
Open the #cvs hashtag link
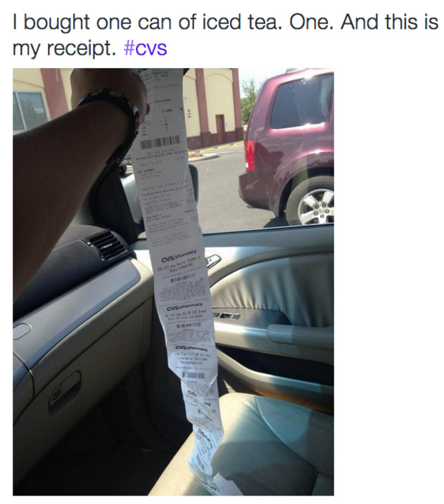coord(146,49)
